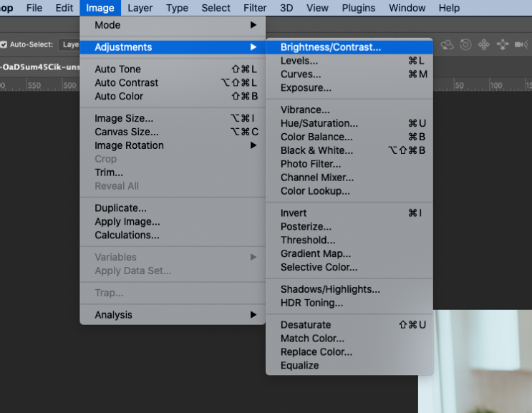Viewport: 532px width, 413px height.
Task: Open Canvas Size dialog
Action: click(x=173, y=132)
